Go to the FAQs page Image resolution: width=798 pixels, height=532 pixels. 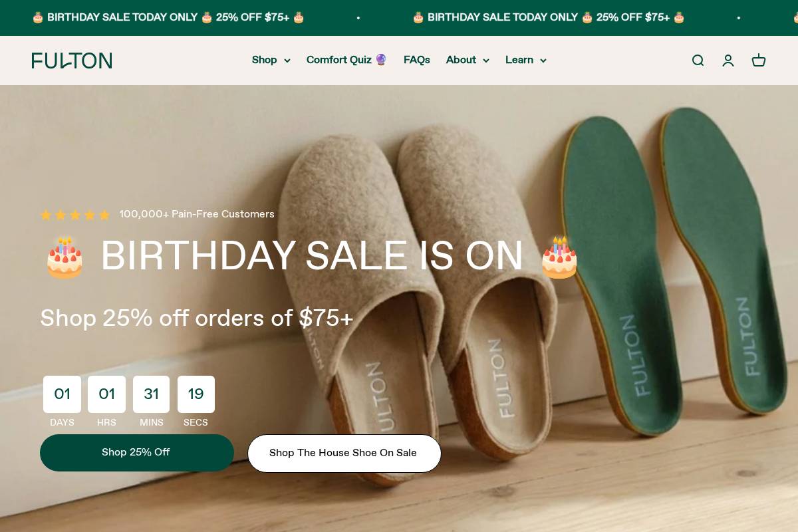tap(417, 61)
